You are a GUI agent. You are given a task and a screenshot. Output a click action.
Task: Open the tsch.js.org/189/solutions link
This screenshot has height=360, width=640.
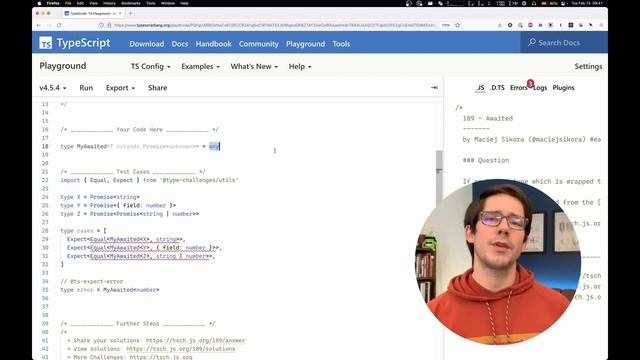[181, 349]
